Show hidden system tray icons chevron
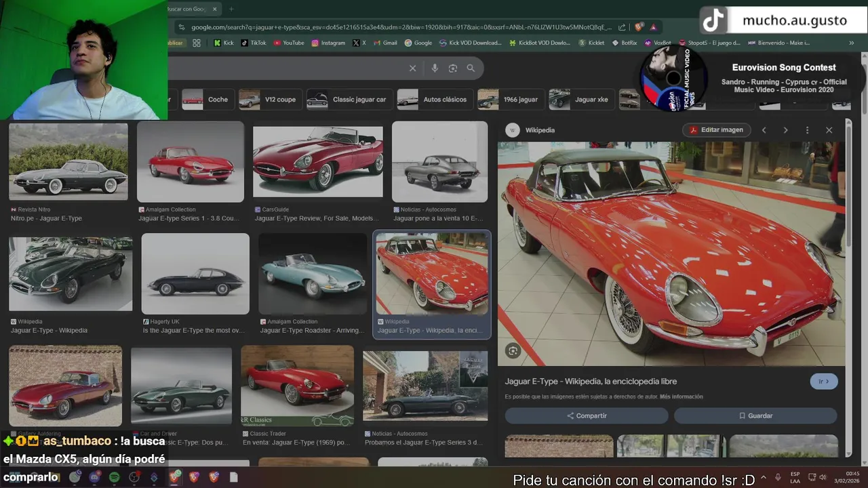Viewport: 868px width, 488px height. tap(764, 478)
